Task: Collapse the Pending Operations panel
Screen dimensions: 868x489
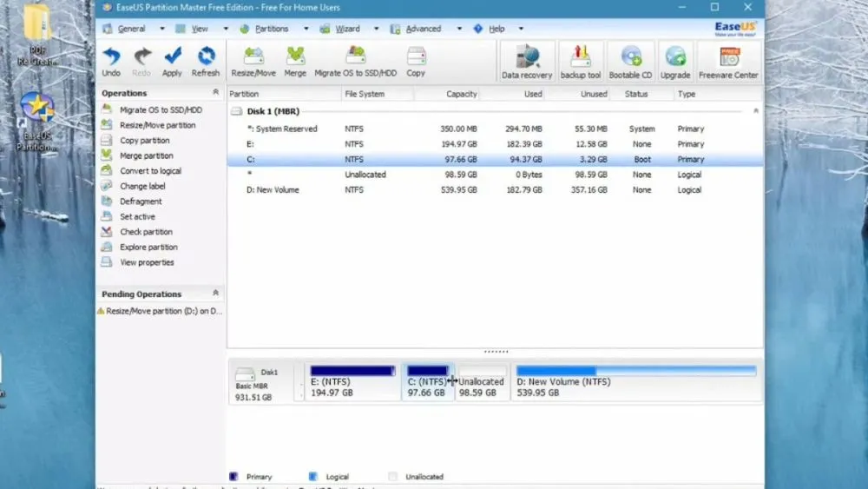Action: click(x=215, y=294)
